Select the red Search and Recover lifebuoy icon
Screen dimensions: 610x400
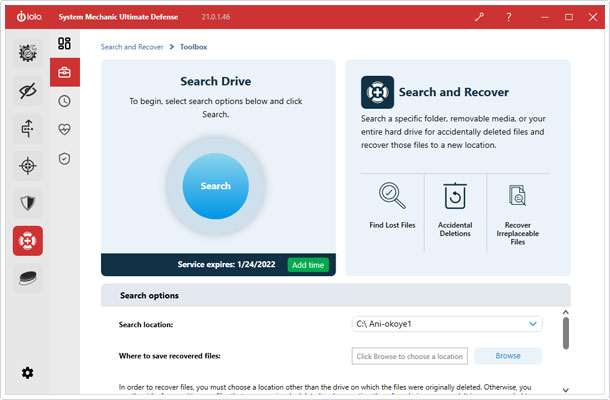(x=28, y=241)
